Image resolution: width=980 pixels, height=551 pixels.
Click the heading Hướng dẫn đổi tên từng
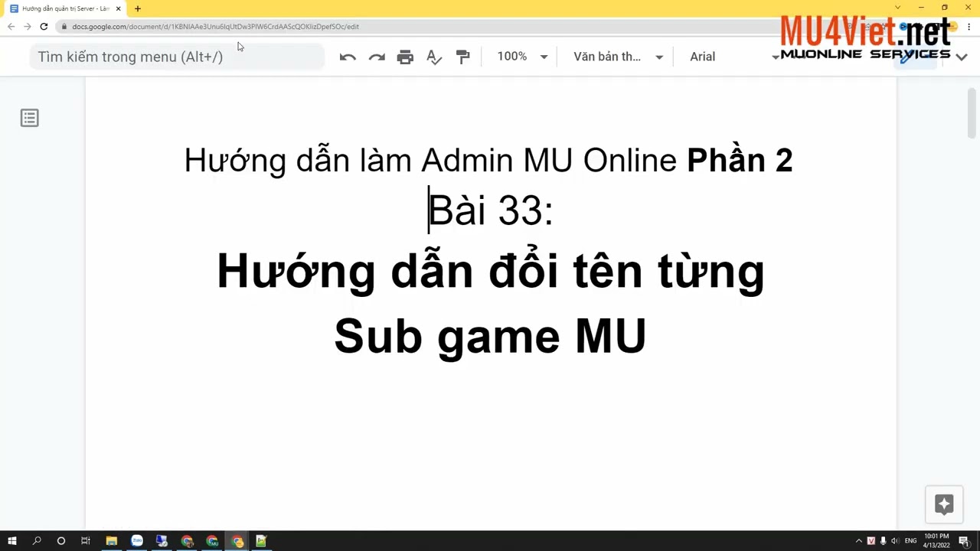coord(490,271)
